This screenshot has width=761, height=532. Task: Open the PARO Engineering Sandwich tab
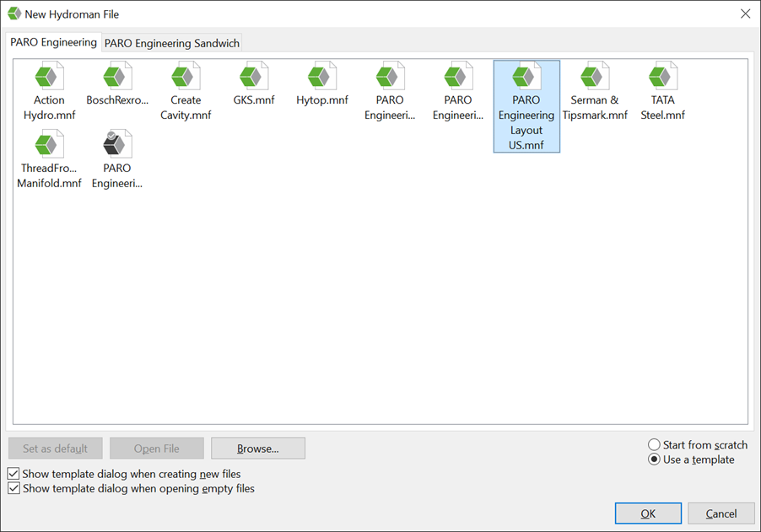(x=172, y=43)
